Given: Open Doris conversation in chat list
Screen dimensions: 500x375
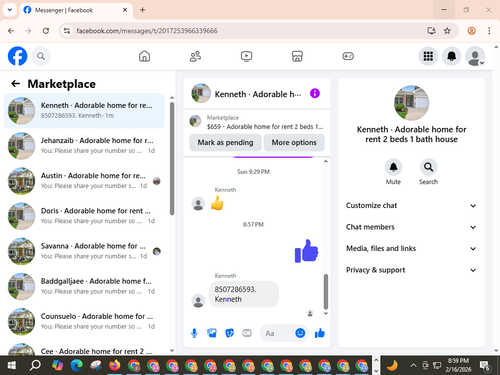Looking at the screenshot, I should tap(84, 216).
